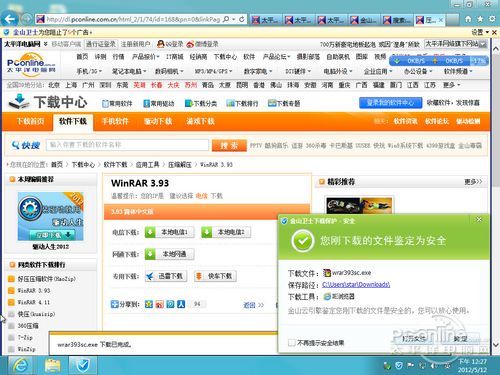Close the green download protection popup
Image resolution: width=500 pixels, height=375 pixels.
479,219
